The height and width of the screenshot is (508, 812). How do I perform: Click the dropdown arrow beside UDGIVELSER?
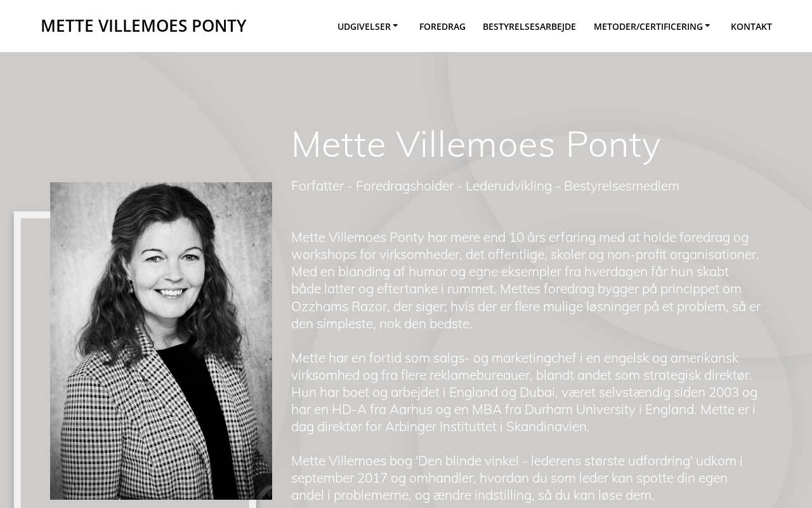(395, 26)
